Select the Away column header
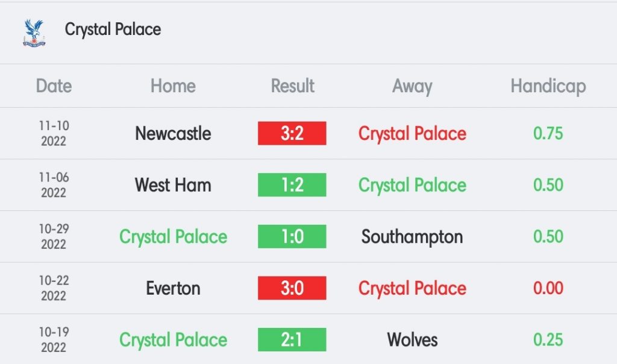This screenshot has width=617, height=364. [x=412, y=87]
